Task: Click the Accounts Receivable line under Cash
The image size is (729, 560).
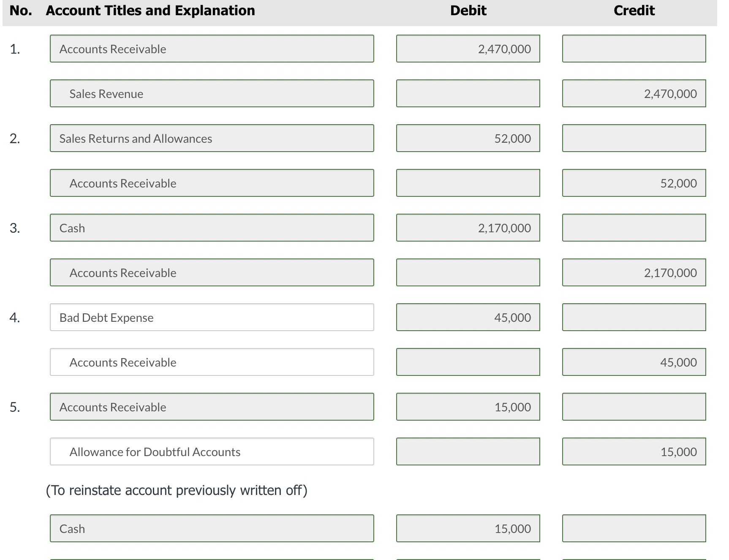Action: pyautogui.click(x=211, y=272)
